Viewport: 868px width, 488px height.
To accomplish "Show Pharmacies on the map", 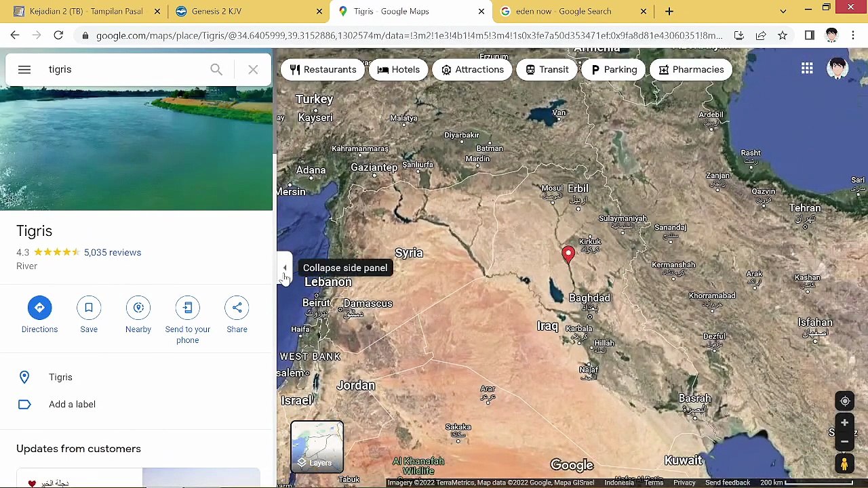I will click(691, 69).
